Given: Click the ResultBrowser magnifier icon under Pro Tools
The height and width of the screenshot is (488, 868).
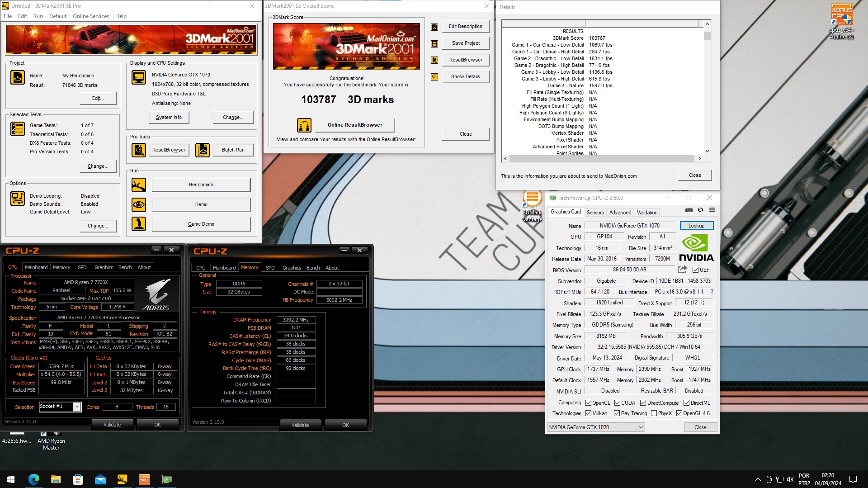Looking at the screenshot, I should click(139, 150).
